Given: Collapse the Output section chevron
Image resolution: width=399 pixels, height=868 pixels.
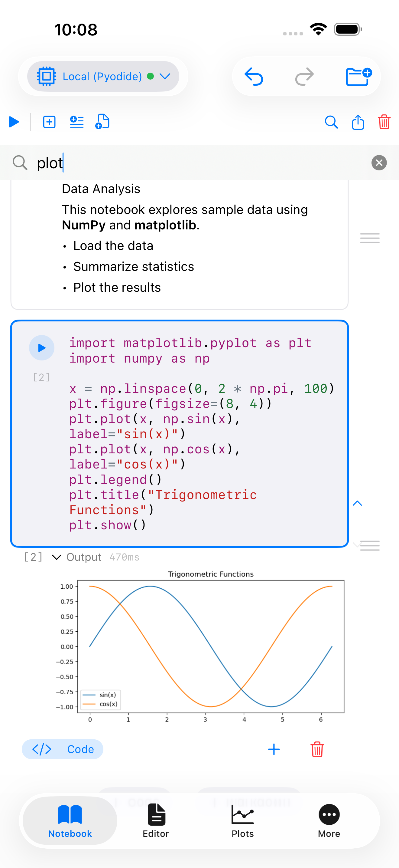Looking at the screenshot, I should coord(57,557).
